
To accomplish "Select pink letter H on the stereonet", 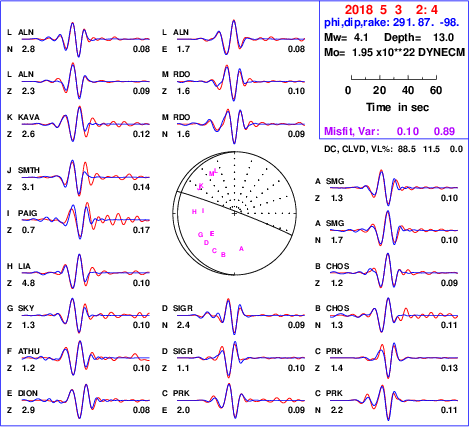I will [194, 212].
